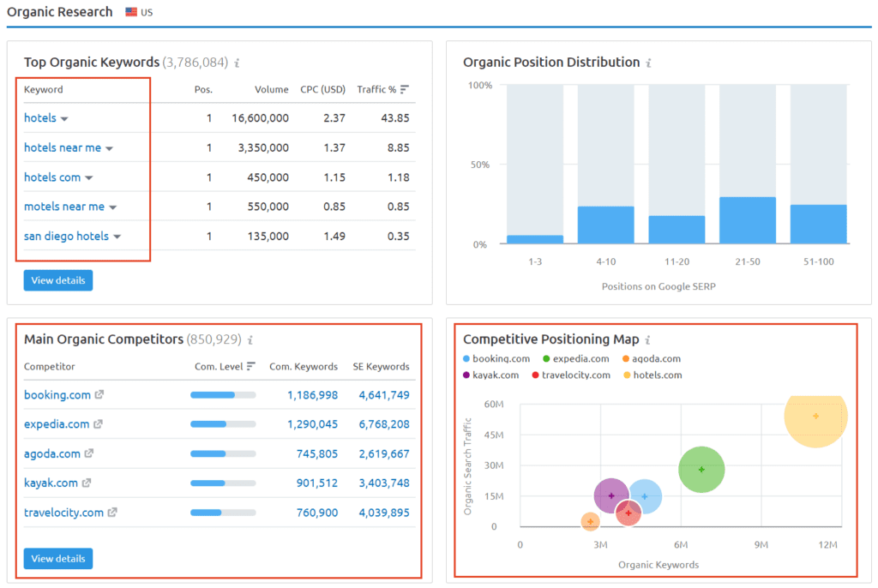Open the booking.com competitor link
The width and height of the screenshot is (878, 588).
[57, 395]
